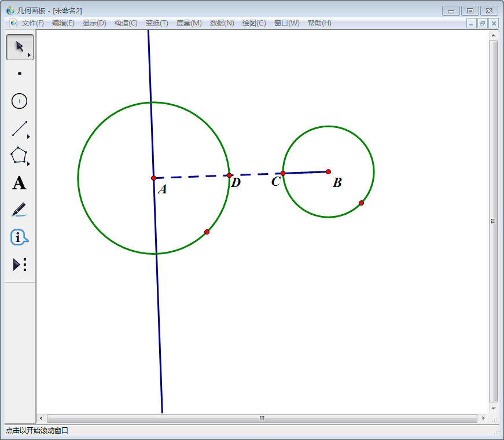Activate the Text tool
504x440 pixels.
click(x=20, y=184)
